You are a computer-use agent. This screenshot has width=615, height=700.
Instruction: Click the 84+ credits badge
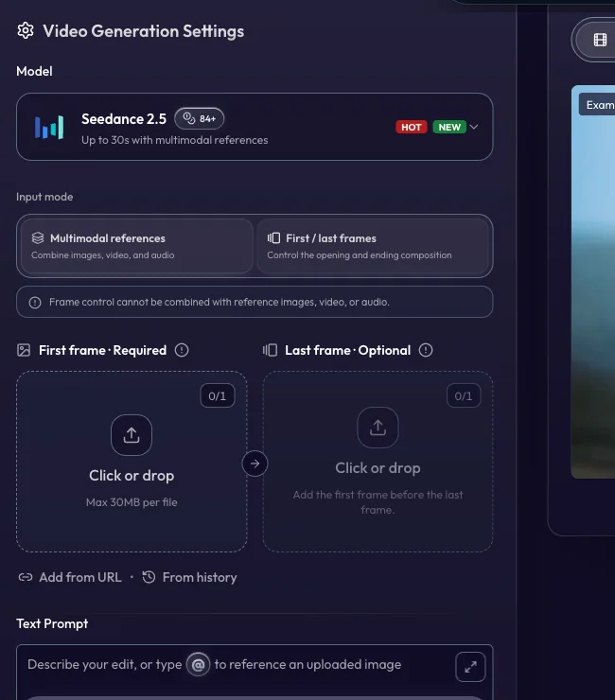[x=200, y=119]
